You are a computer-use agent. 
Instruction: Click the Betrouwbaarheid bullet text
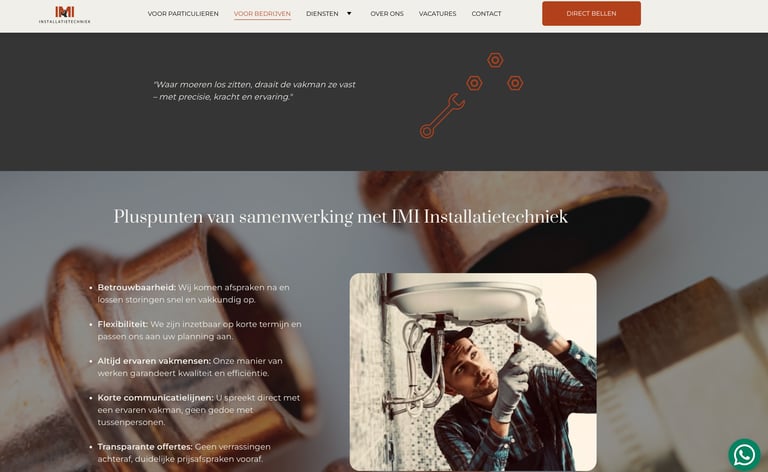pyautogui.click(x=193, y=293)
